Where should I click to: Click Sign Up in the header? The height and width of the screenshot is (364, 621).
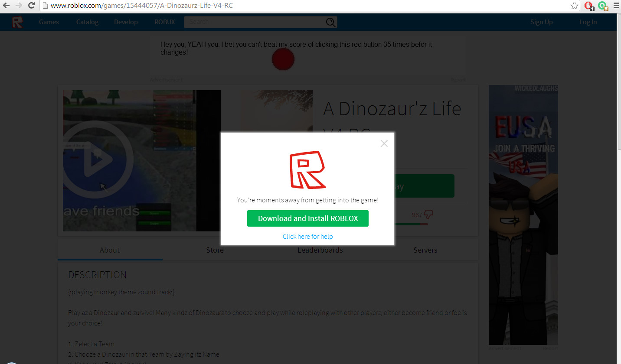coord(542,22)
